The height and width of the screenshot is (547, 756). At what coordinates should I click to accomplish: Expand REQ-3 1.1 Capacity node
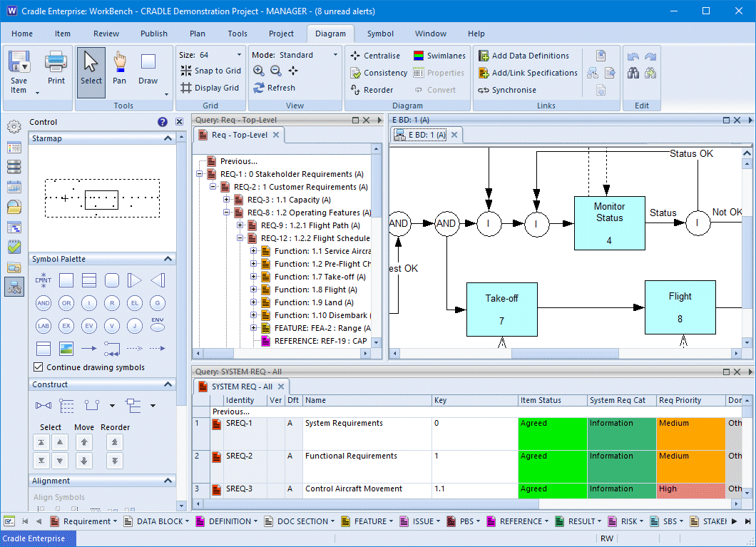click(x=226, y=200)
